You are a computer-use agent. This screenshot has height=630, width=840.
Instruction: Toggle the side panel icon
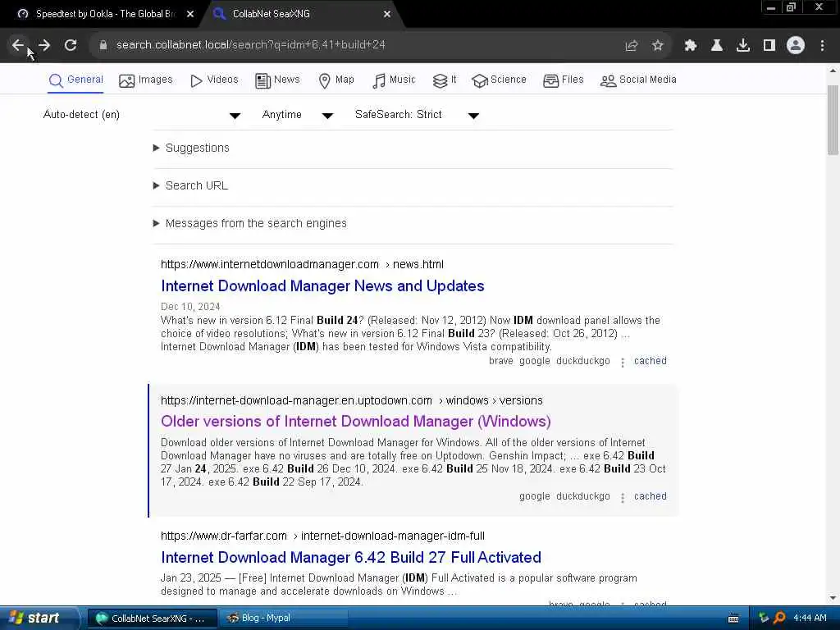tap(769, 46)
